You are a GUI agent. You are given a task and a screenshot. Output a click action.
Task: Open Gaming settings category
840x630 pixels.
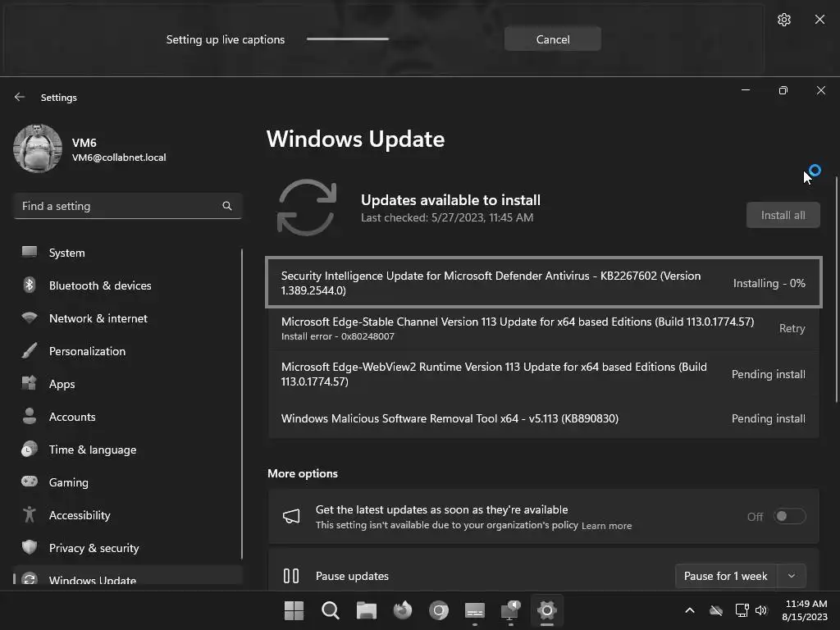[x=127, y=482]
